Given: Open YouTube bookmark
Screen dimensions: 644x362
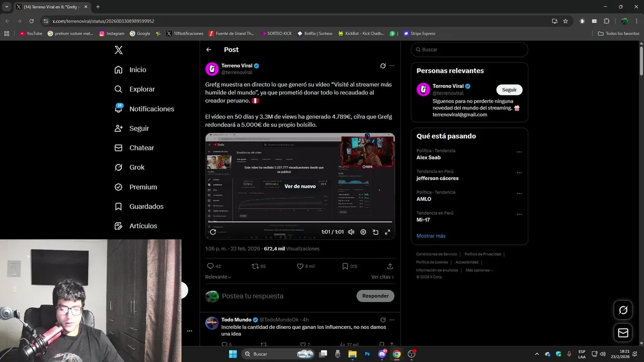Looking at the screenshot, I should (x=31, y=34).
